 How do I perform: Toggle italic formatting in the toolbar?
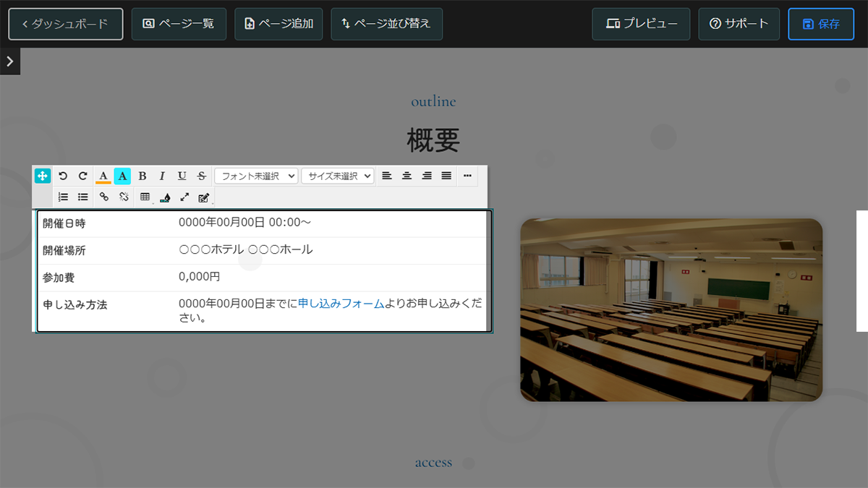(162, 175)
